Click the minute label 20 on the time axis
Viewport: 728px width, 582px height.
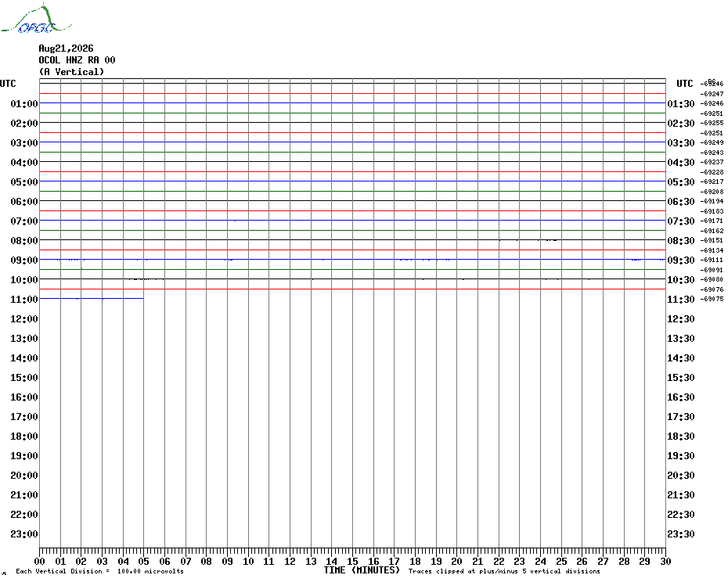[x=457, y=562]
